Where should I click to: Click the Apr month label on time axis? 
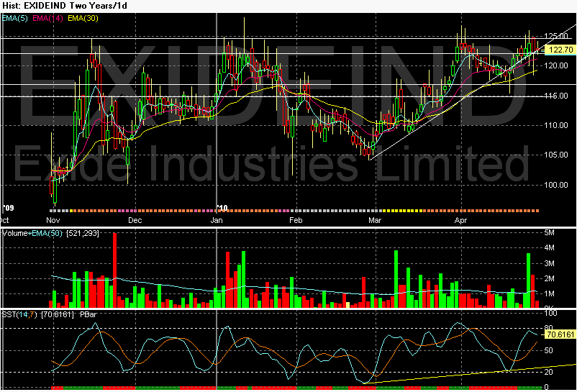click(x=460, y=220)
